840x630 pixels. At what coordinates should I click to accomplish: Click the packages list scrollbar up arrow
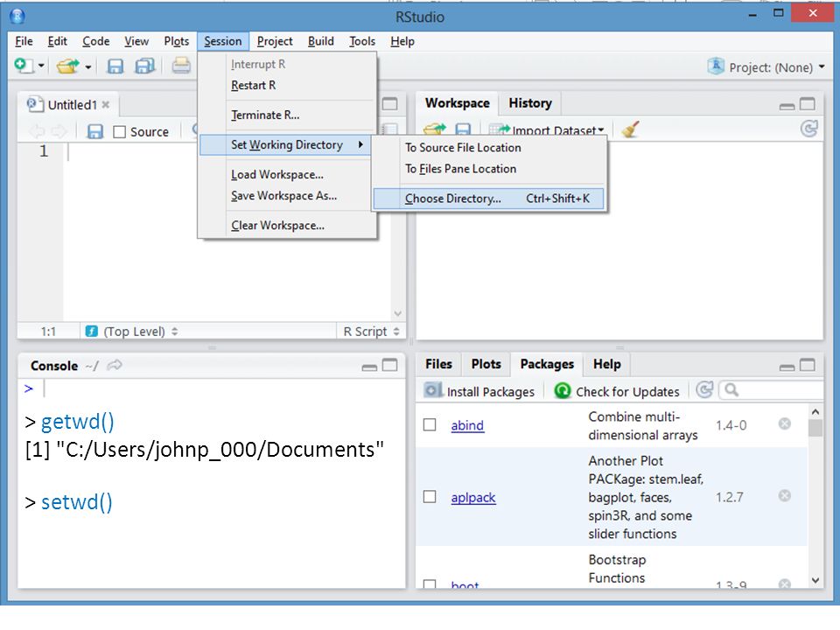tap(815, 412)
